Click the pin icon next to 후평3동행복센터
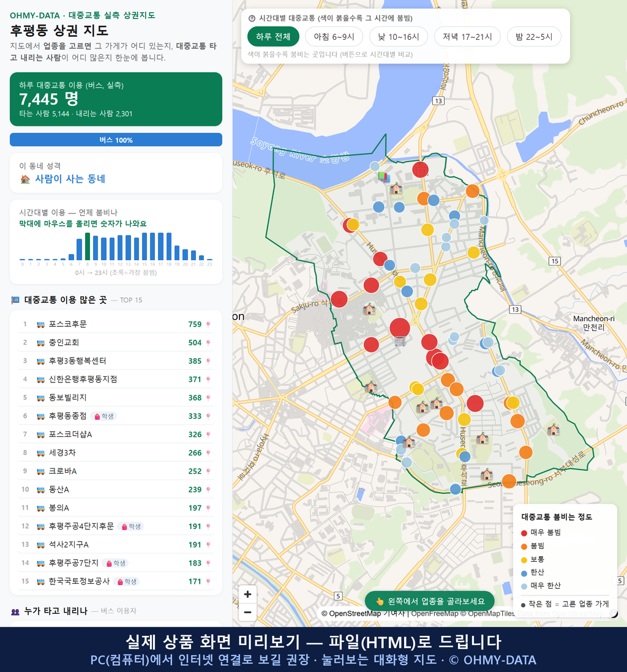Image resolution: width=627 pixels, height=672 pixels. [x=208, y=361]
